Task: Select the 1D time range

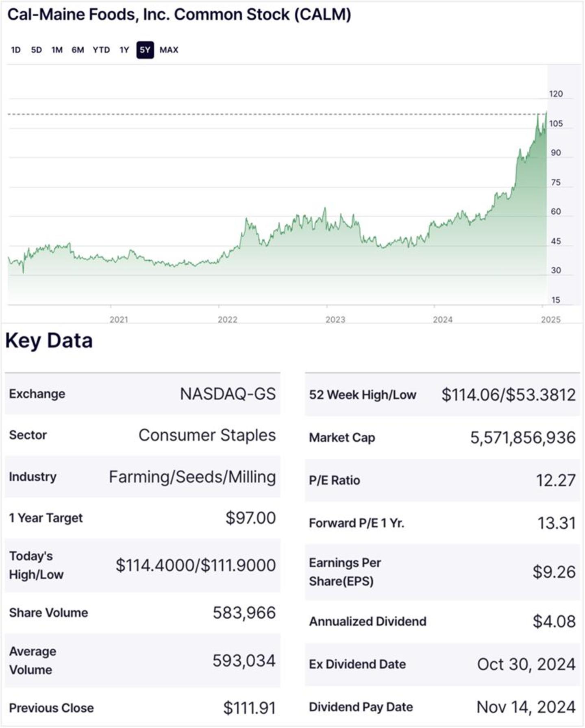Action: 15,50
